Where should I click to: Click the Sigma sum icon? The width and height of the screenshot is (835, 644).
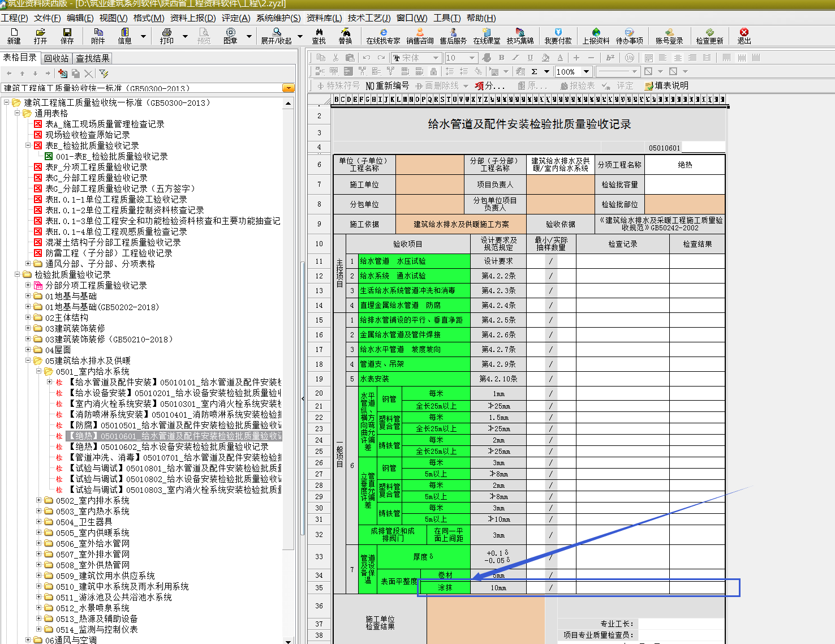(534, 71)
